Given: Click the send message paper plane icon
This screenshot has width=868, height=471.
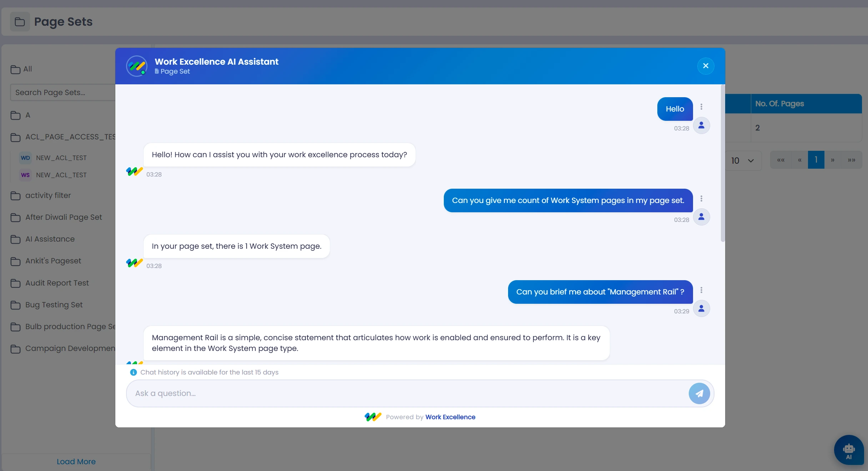Looking at the screenshot, I should (x=699, y=393).
